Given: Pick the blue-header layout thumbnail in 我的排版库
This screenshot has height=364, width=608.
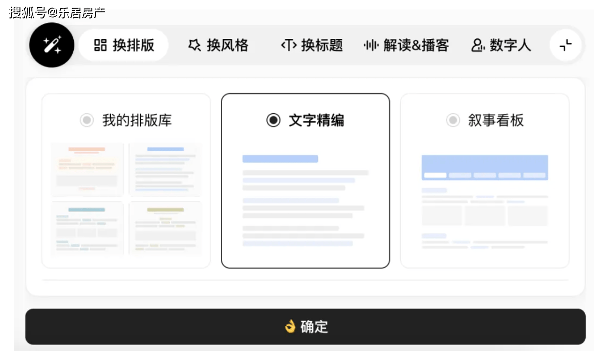Looking at the screenshot, I should 165,169.
